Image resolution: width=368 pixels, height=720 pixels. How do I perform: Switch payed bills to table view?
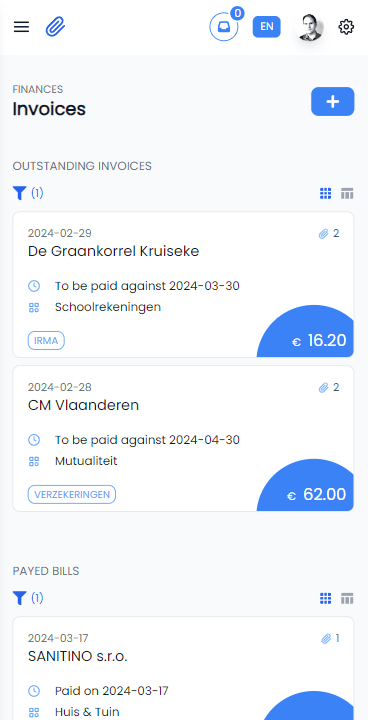pos(347,598)
